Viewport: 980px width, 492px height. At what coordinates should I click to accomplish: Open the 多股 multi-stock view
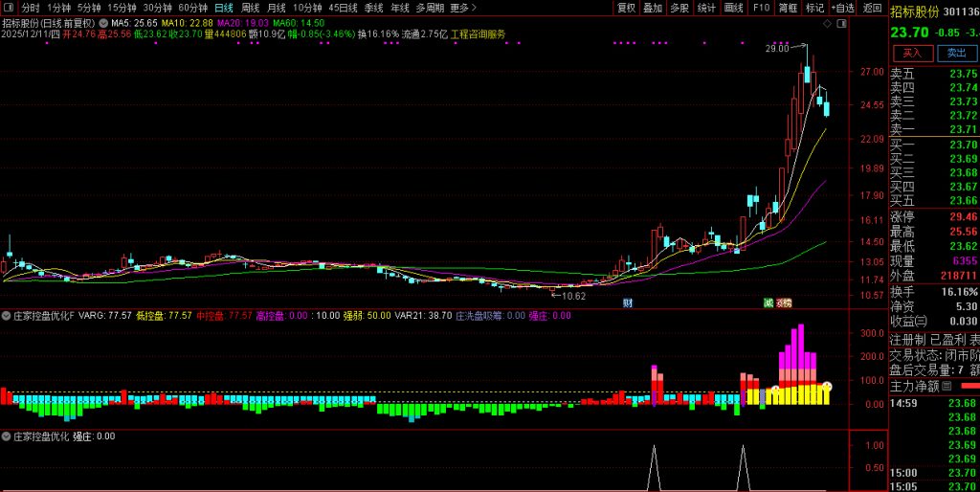680,8
